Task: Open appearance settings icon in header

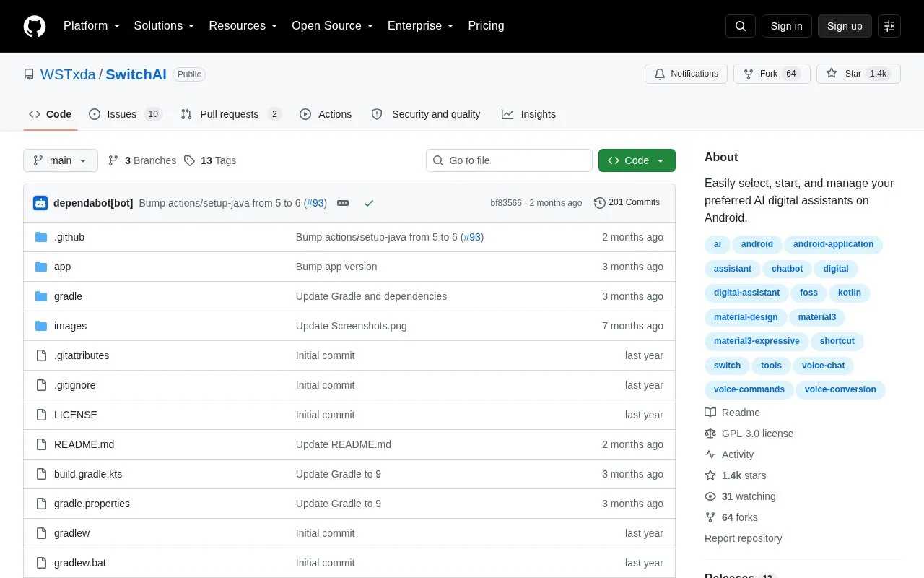Action: pos(889,26)
